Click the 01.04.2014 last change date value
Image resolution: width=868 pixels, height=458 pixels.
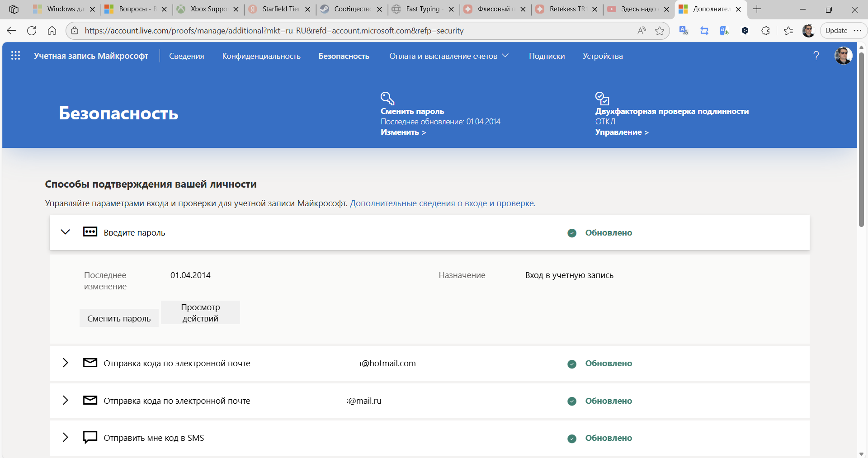pos(190,275)
